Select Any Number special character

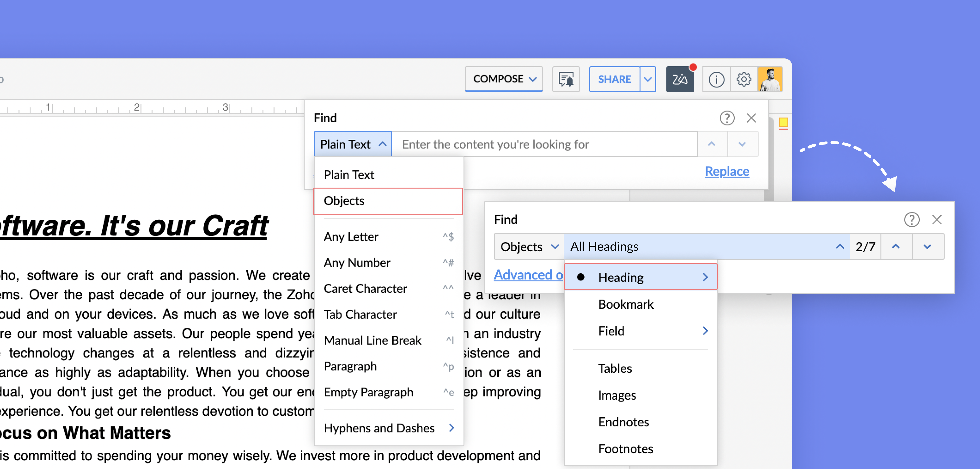pos(389,262)
